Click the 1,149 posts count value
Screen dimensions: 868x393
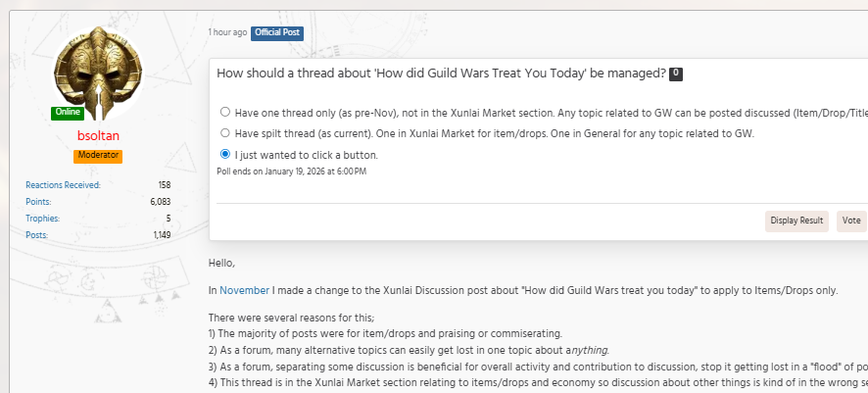click(x=162, y=235)
